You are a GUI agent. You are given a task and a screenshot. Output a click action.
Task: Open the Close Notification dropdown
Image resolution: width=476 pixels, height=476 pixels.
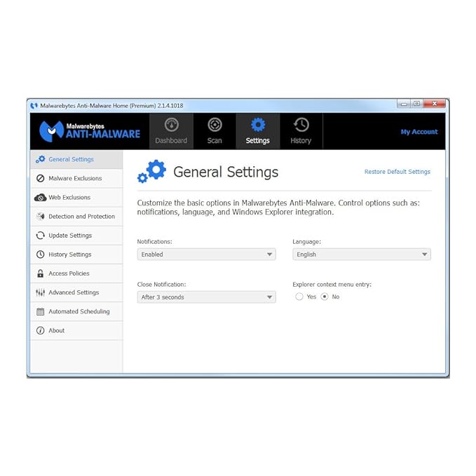pos(206,297)
